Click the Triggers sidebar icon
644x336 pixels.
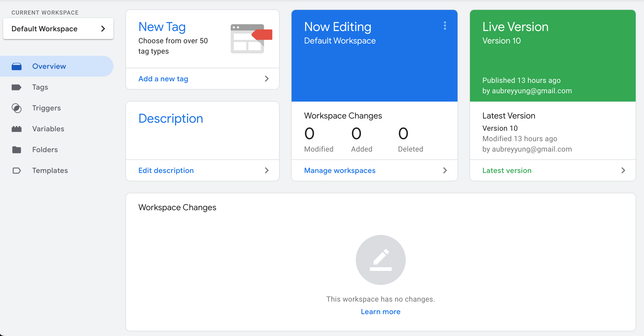pos(17,108)
